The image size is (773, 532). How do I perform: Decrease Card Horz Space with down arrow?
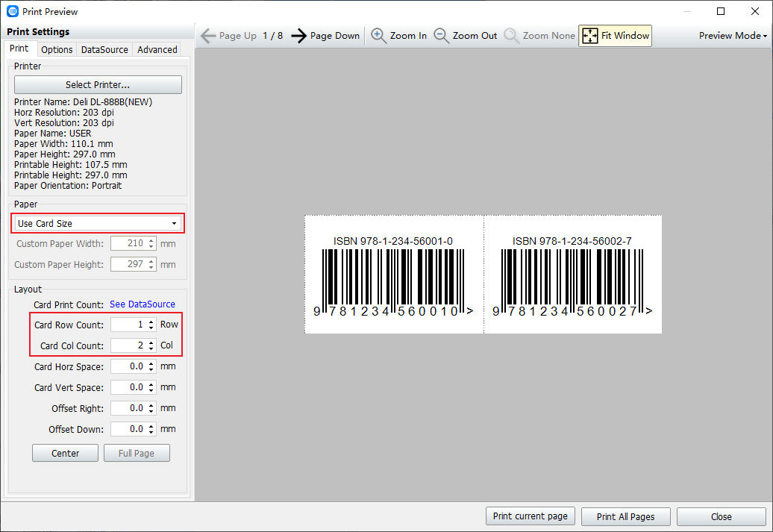pos(151,370)
